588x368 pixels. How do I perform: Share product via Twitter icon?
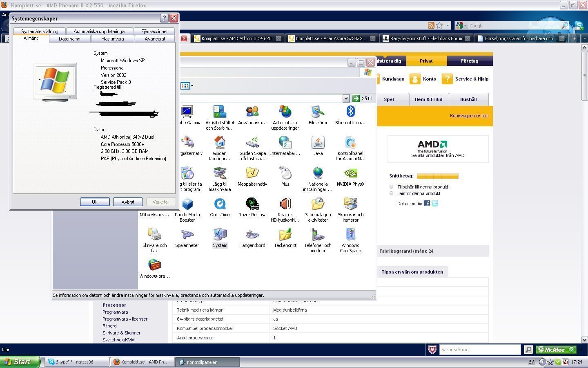coord(435,203)
